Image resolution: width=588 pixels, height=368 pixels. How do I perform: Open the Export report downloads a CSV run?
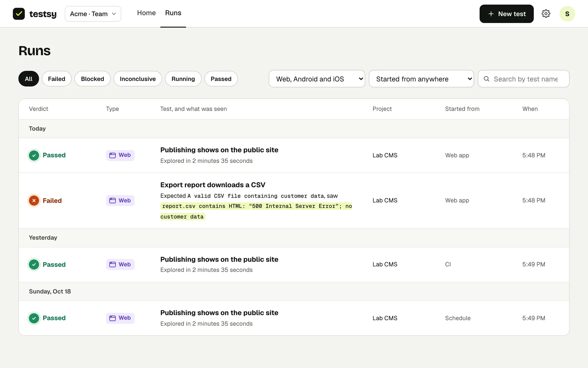(x=294, y=201)
